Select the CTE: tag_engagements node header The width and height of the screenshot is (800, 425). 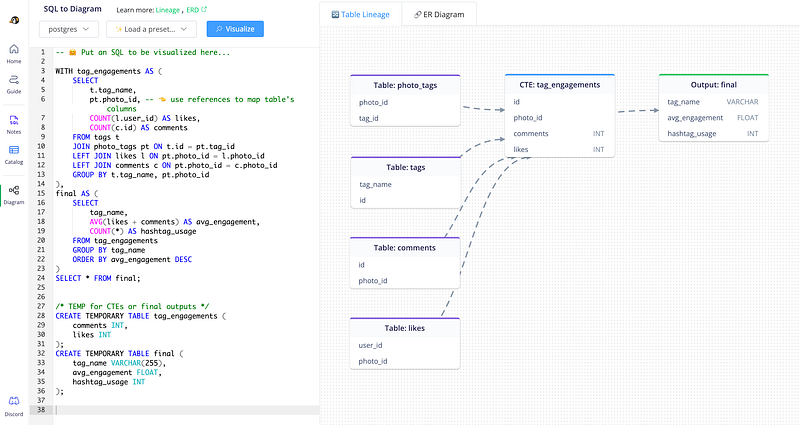(x=560, y=85)
